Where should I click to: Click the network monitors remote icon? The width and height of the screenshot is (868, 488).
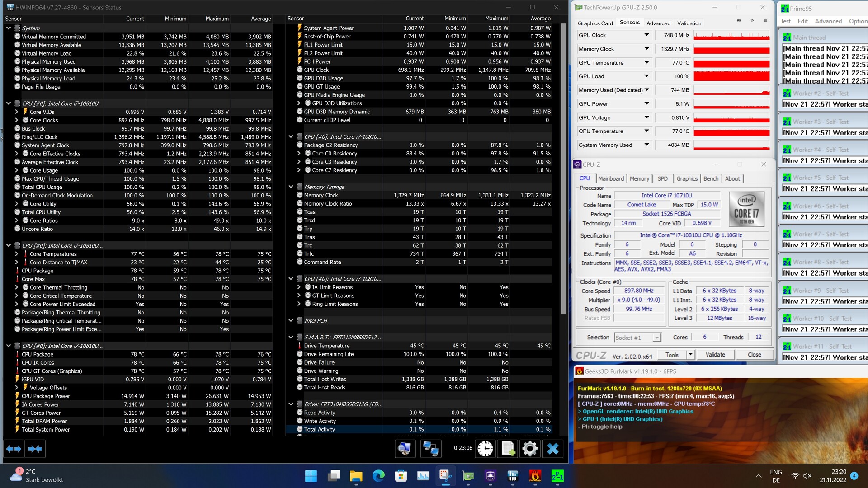coord(430,449)
